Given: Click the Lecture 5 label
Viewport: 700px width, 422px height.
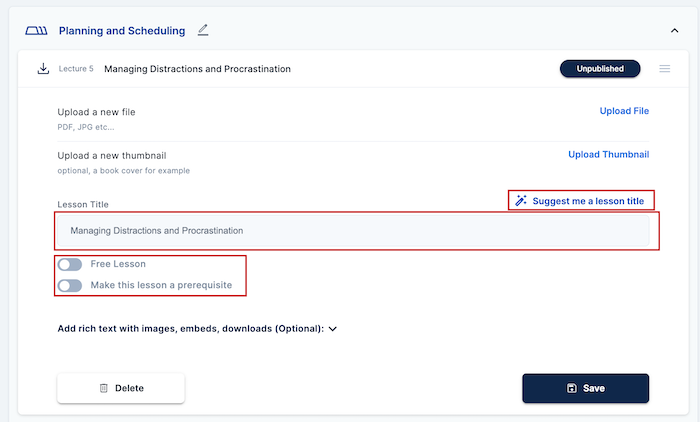Looking at the screenshot, I should click(76, 69).
